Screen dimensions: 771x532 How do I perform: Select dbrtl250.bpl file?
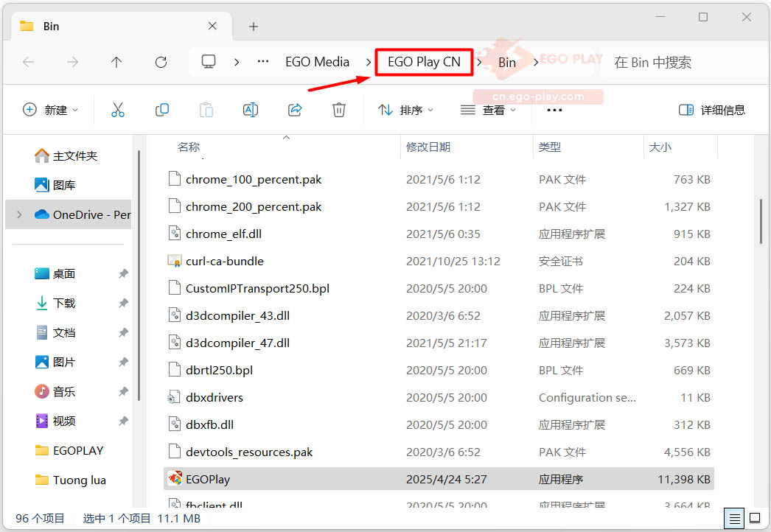point(439,370)
